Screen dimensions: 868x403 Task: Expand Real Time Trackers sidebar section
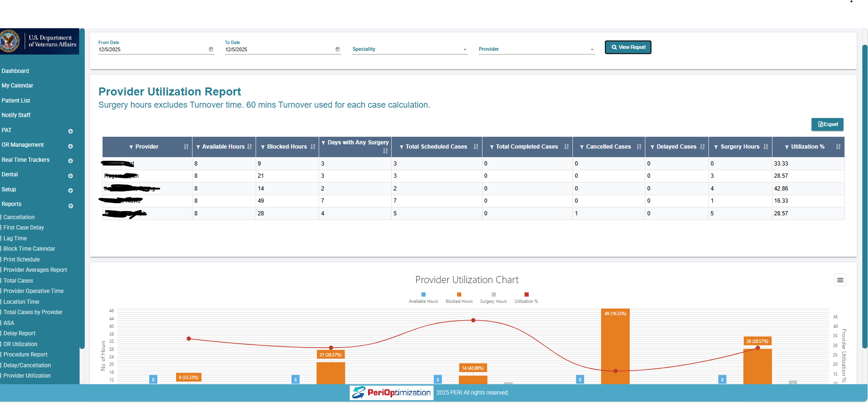tap(71, 161)
